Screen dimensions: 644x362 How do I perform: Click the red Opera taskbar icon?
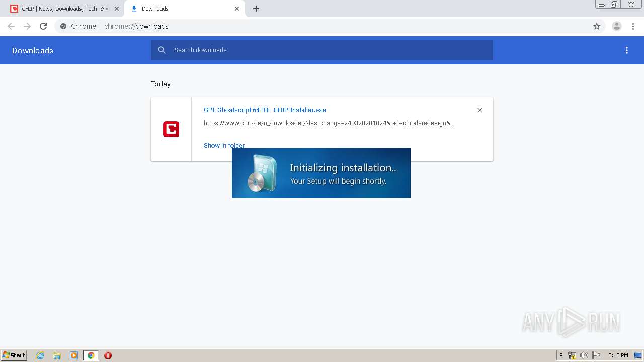point(108,355)
